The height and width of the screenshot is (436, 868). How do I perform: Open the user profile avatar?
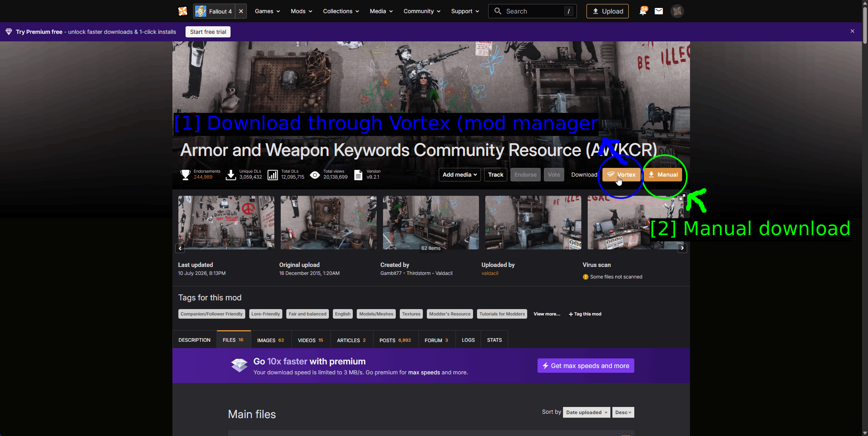677,11
